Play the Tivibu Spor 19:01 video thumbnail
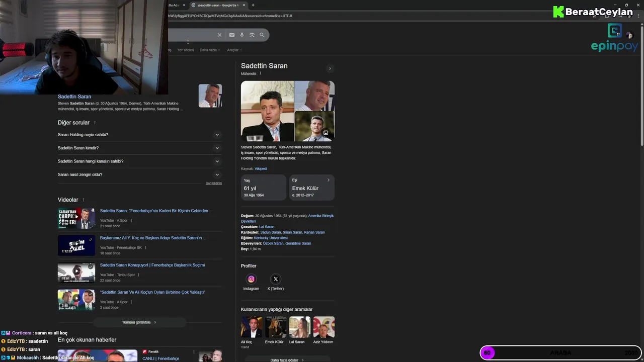This screenshot has width=644, height=362. 76,273
